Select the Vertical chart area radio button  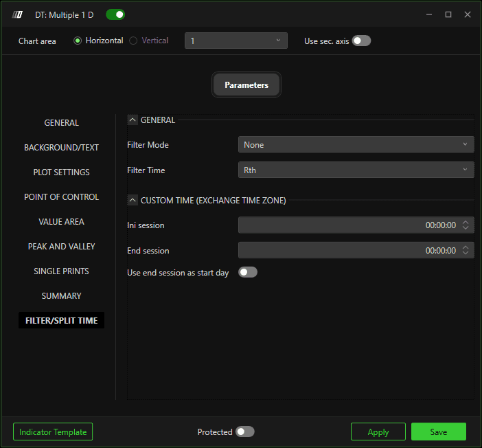(x=133, y=41)
